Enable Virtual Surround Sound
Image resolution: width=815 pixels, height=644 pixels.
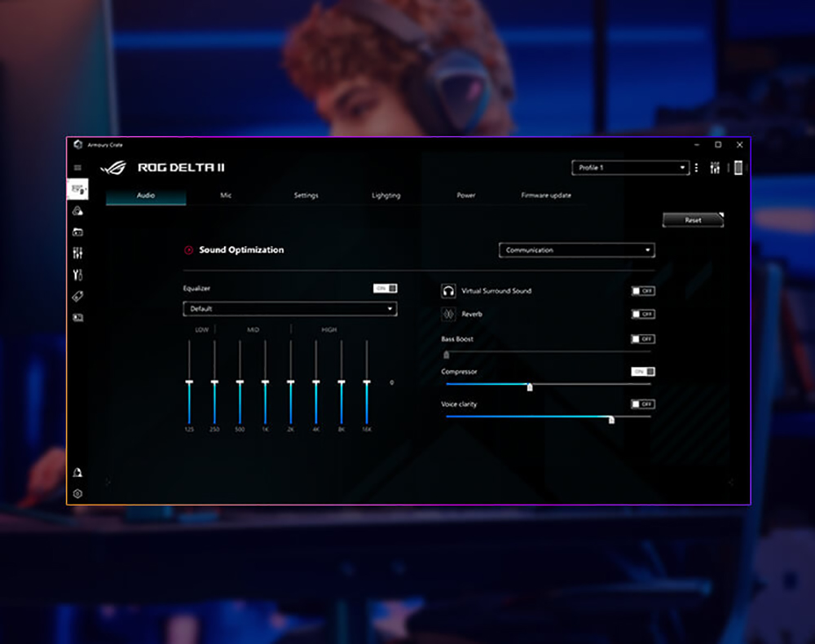tap(643, 290)
